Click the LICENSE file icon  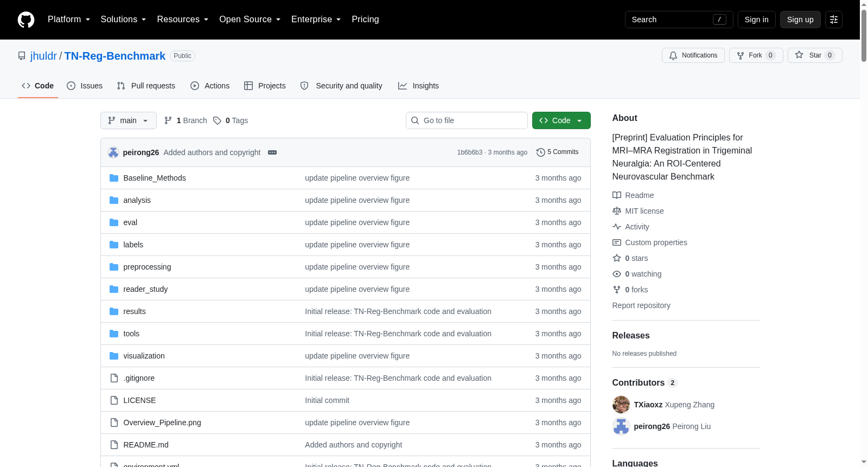click(114, 400)
